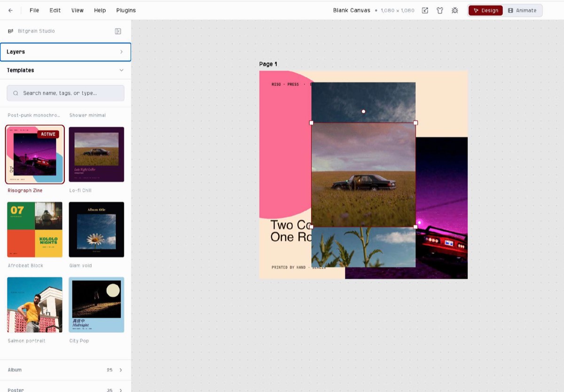Click the Blank Canvas document title
Image resolution: width=564 pixels, height=392 pixels.
point(352,10)
